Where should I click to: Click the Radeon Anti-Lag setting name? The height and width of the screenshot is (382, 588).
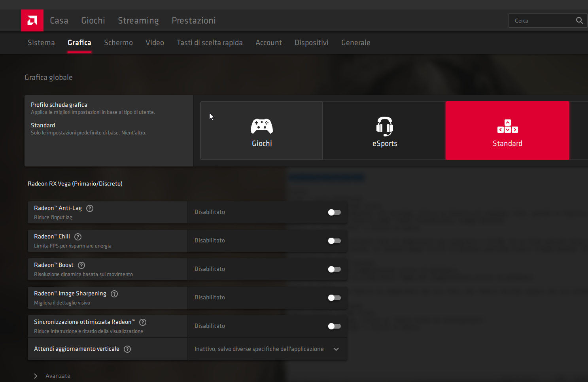coord(58,208)
